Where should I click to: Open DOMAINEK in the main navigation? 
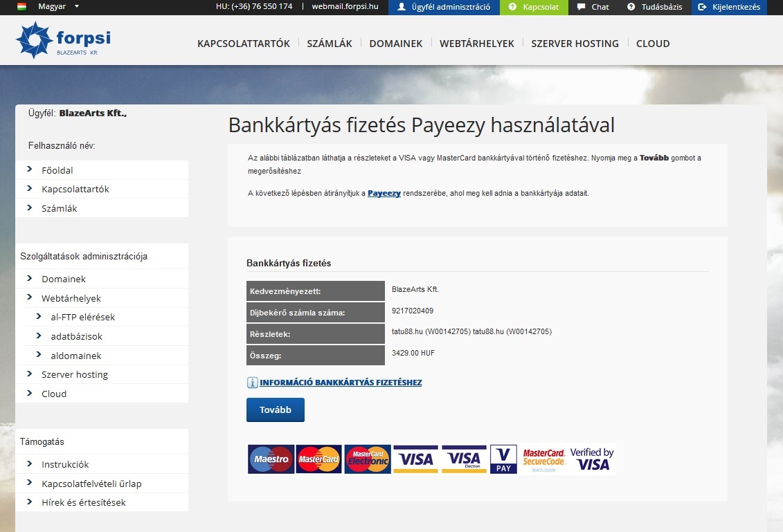click(396, 44)
